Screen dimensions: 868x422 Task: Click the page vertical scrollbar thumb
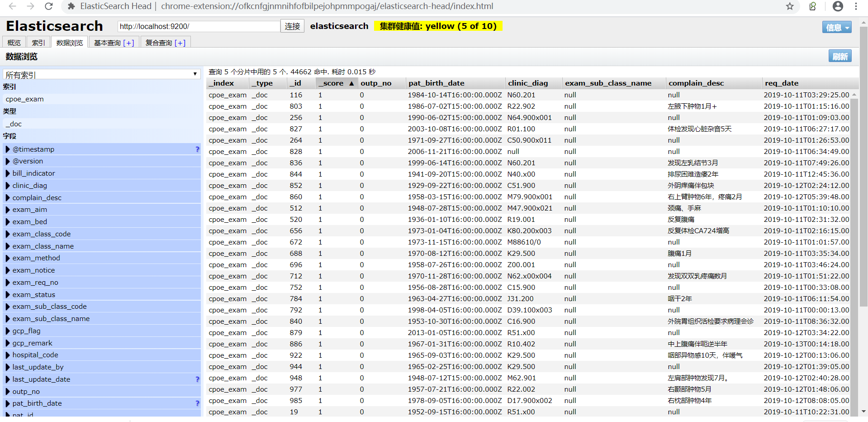point(863,168)
